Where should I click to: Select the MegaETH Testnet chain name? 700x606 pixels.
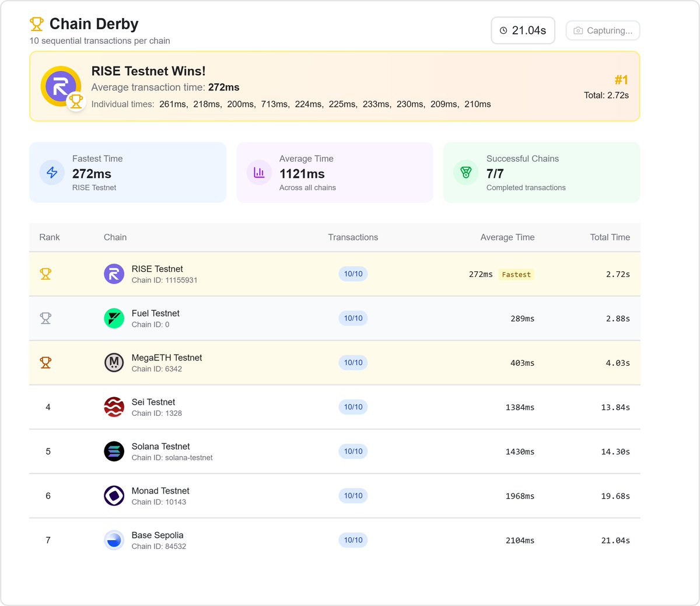167,358
